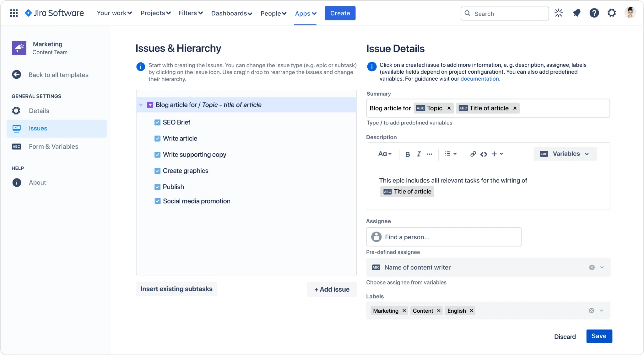Toggle the Create graphics checkbox
The image size is (644, 355).
[157, 171]
